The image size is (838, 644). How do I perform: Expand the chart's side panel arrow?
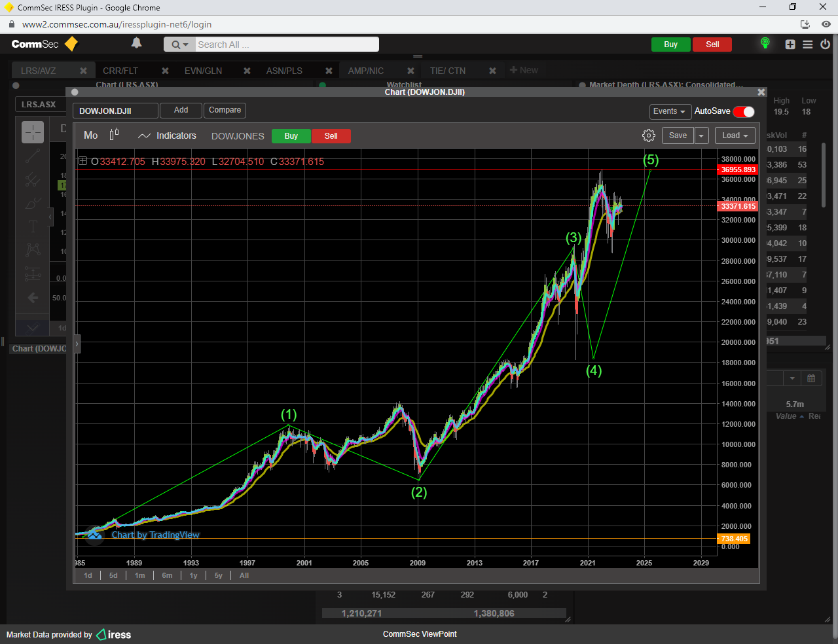[x=77, y=343]
